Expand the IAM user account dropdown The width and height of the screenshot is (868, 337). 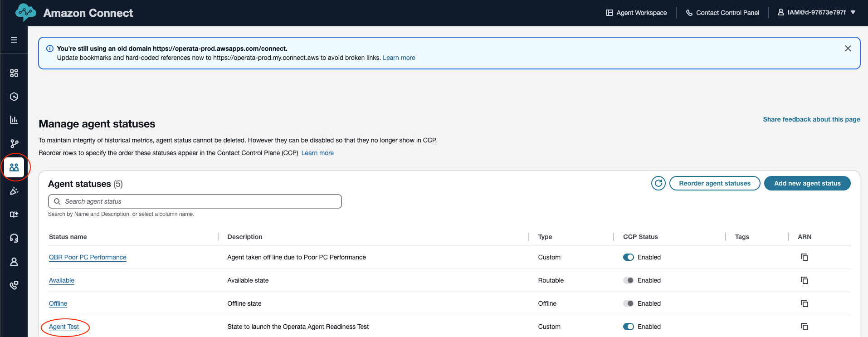pos(816,13)
